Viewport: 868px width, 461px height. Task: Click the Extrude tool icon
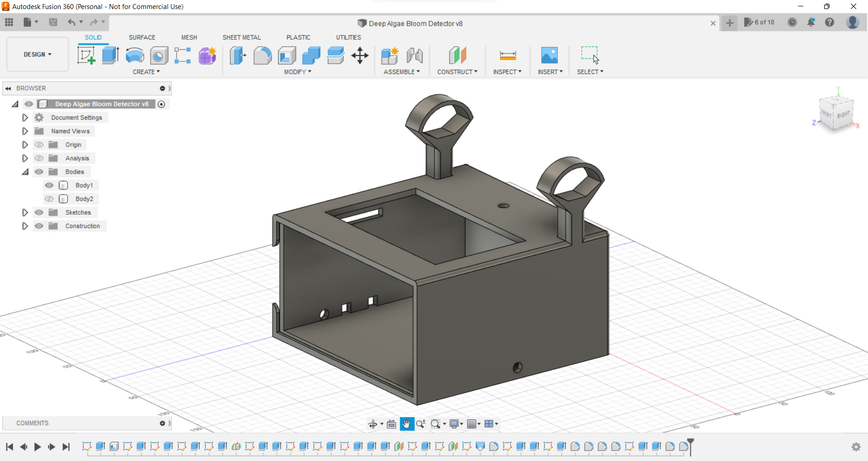[110, 56]
